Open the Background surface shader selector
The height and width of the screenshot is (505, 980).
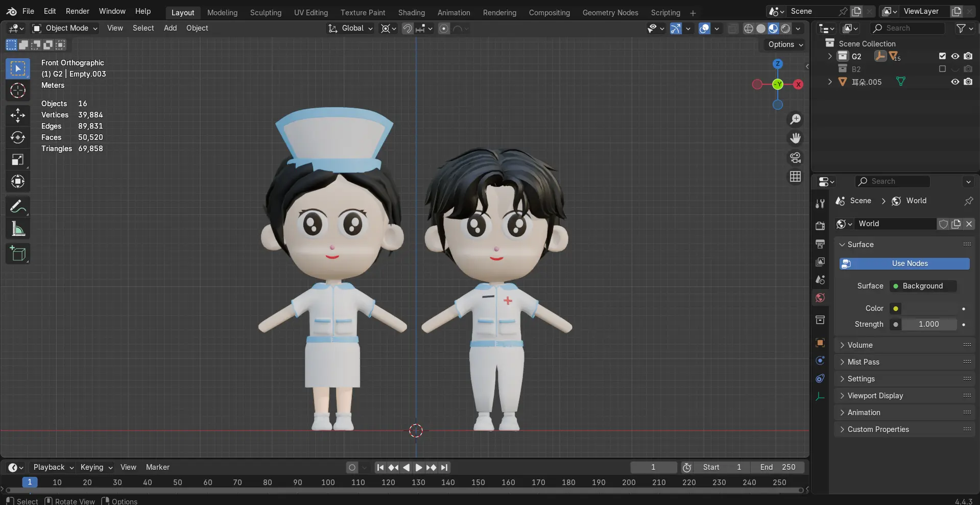(923, 286)
